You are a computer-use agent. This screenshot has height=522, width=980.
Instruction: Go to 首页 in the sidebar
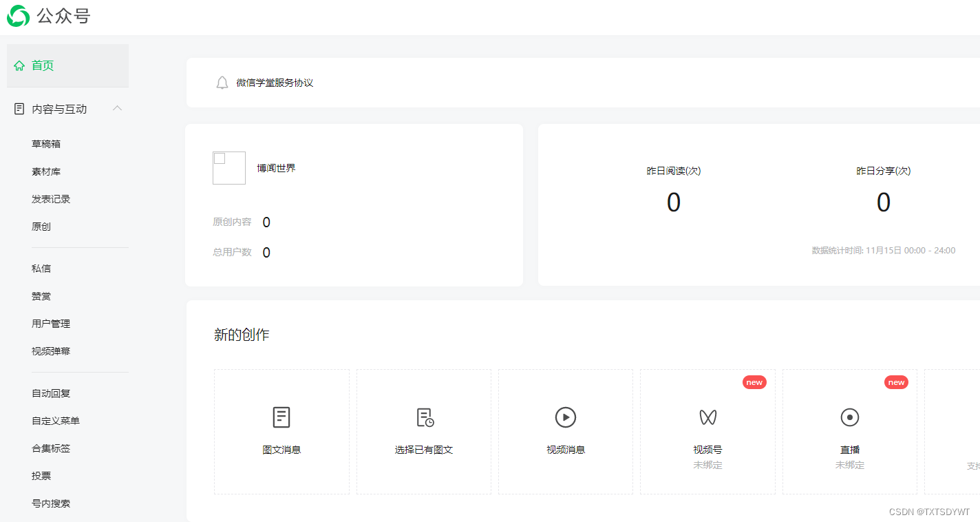coord(67,65)
